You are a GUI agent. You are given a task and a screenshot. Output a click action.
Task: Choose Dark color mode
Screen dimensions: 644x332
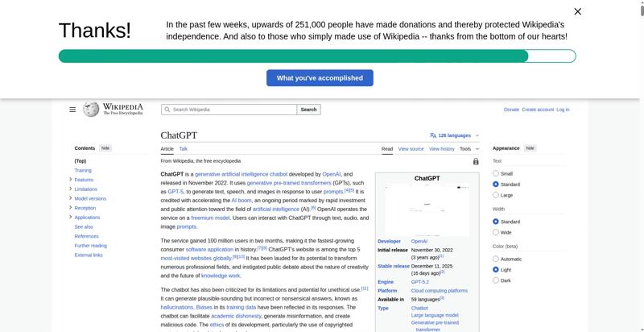click(x=496, y=280)
